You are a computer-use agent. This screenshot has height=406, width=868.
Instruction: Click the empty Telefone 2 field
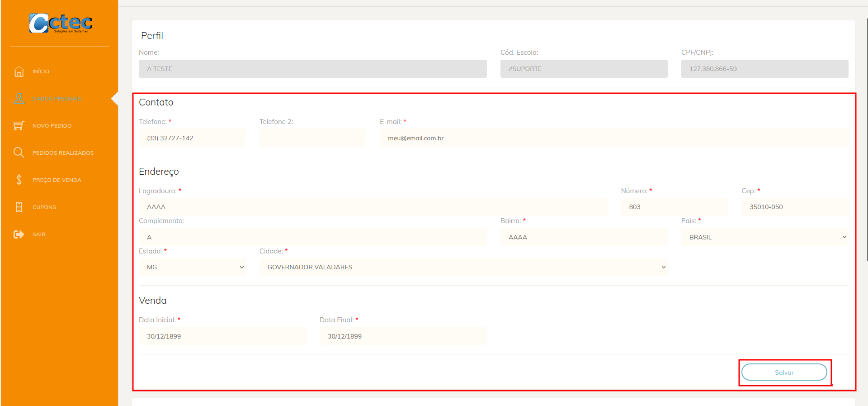(x=313, y=138)
